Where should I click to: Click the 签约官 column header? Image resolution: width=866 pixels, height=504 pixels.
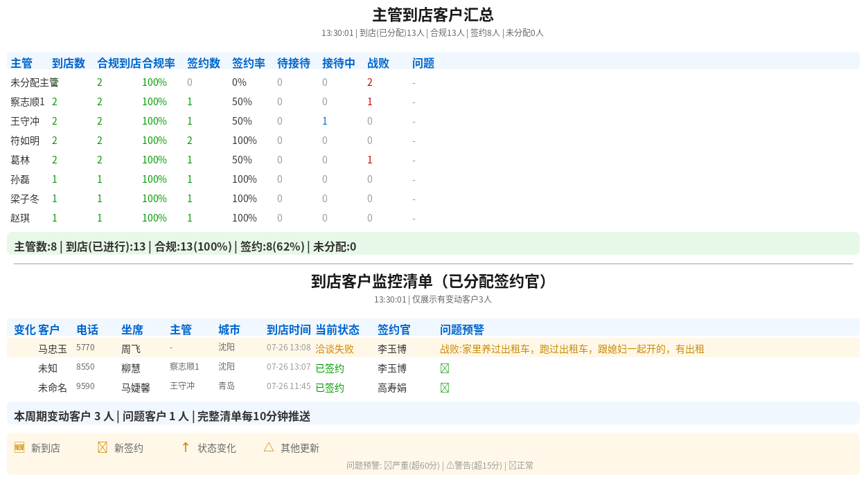tap(394, 330)
